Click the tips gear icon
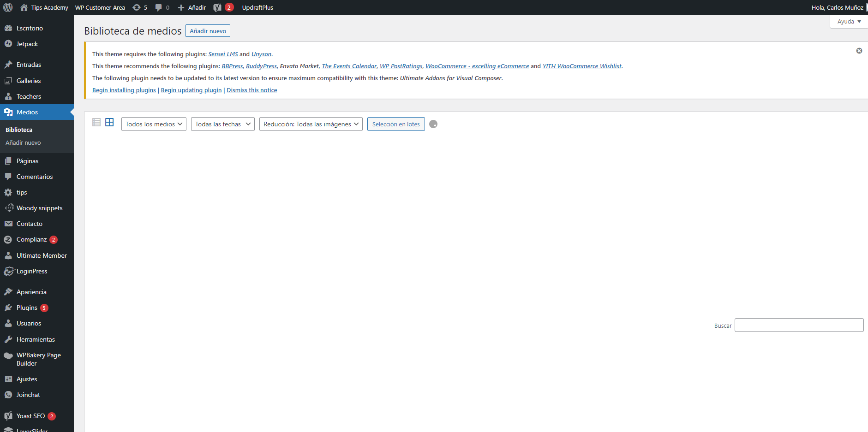Screen dimensions: 868x432 8,192
